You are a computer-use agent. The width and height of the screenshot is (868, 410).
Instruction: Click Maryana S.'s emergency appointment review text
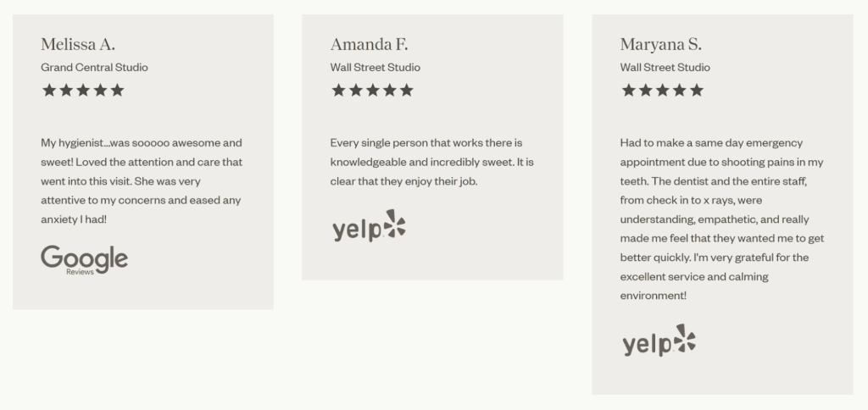point(721,219)
